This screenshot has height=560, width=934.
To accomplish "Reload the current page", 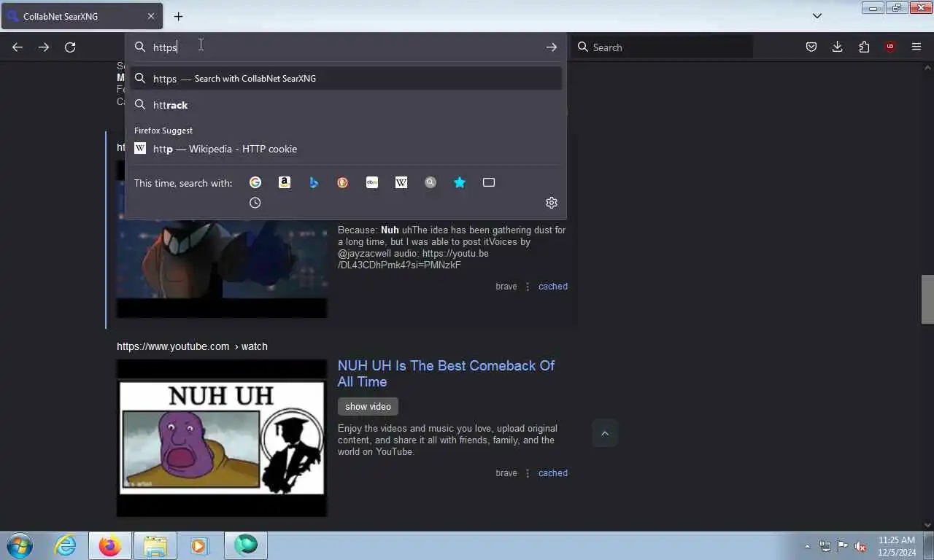I will (x=70, y=47).
